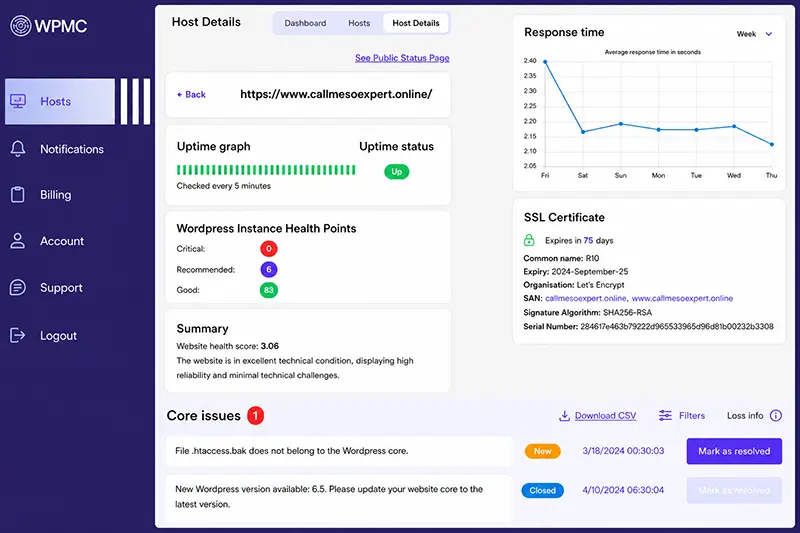Click the Sunday data point on response chart

[x=621, y=124]
